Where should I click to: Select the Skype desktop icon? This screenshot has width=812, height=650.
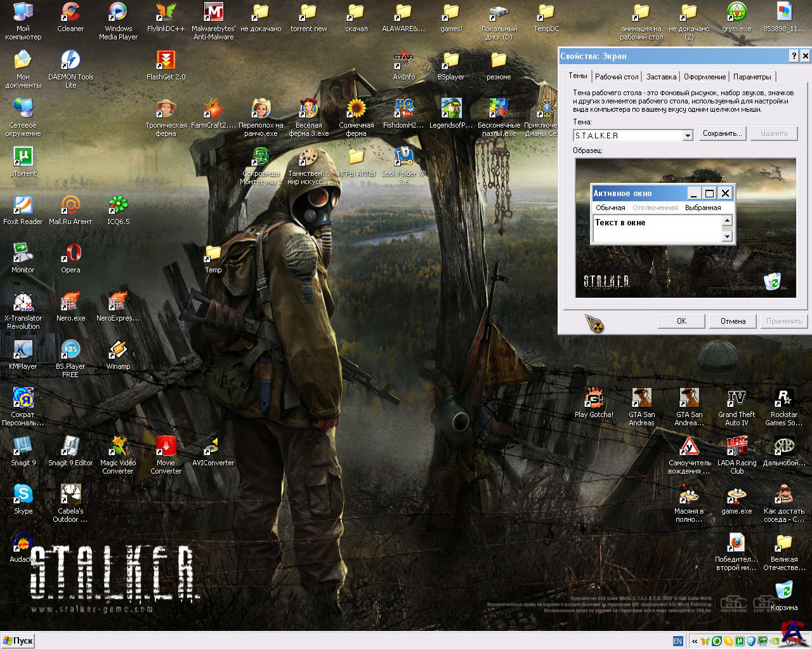(x=23, y=495)
